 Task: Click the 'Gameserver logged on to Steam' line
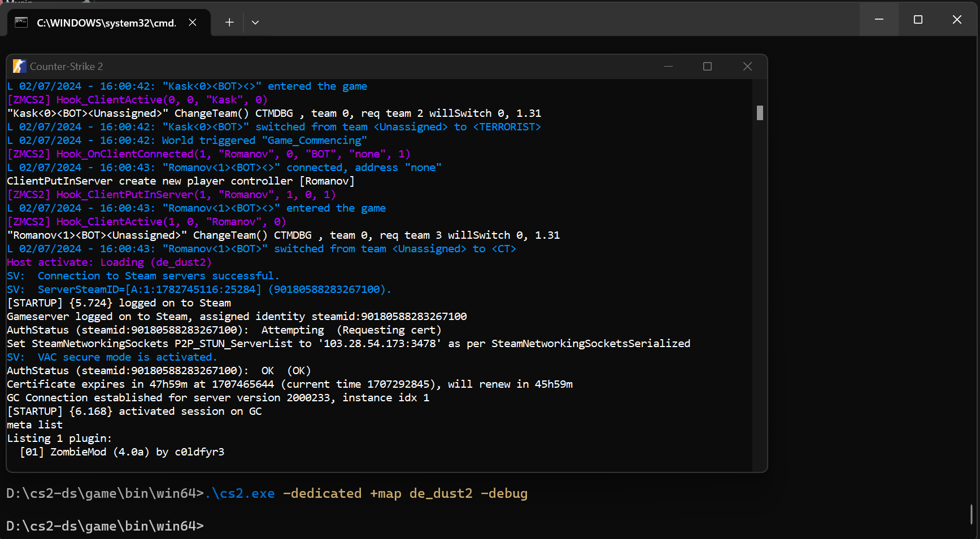pyautogui.click(x=237, y=317)
